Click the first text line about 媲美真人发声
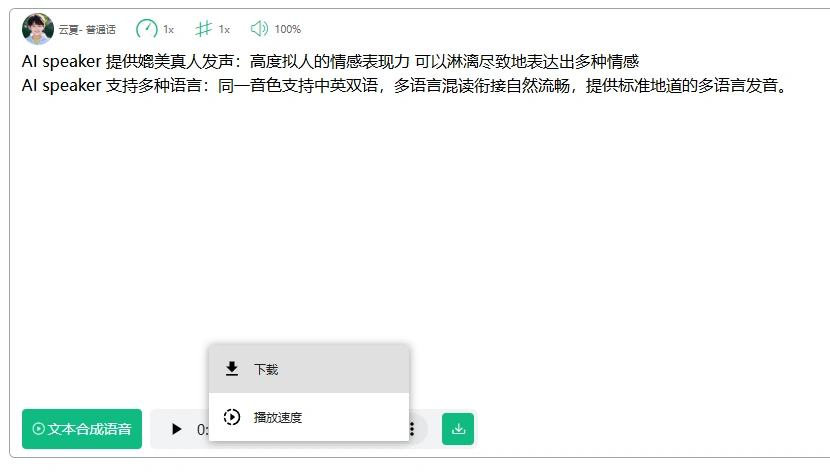 pos(330,62)
